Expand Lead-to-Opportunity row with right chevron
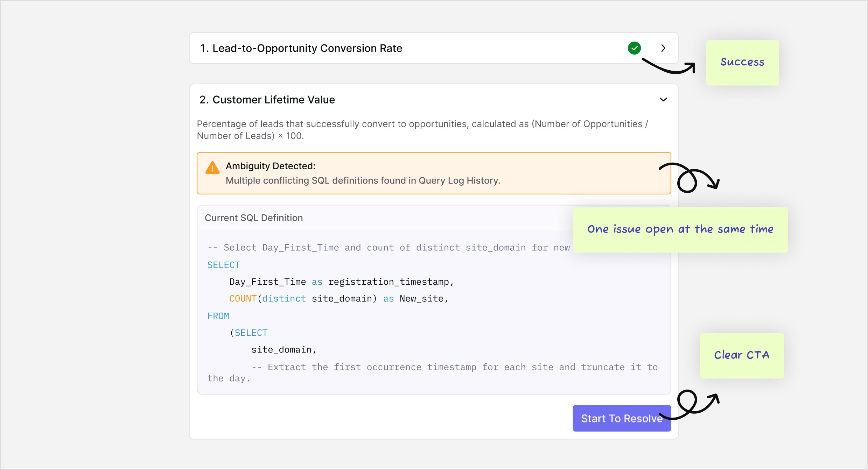The width and height of the screenshot is (868, 470). coord(663,48)
